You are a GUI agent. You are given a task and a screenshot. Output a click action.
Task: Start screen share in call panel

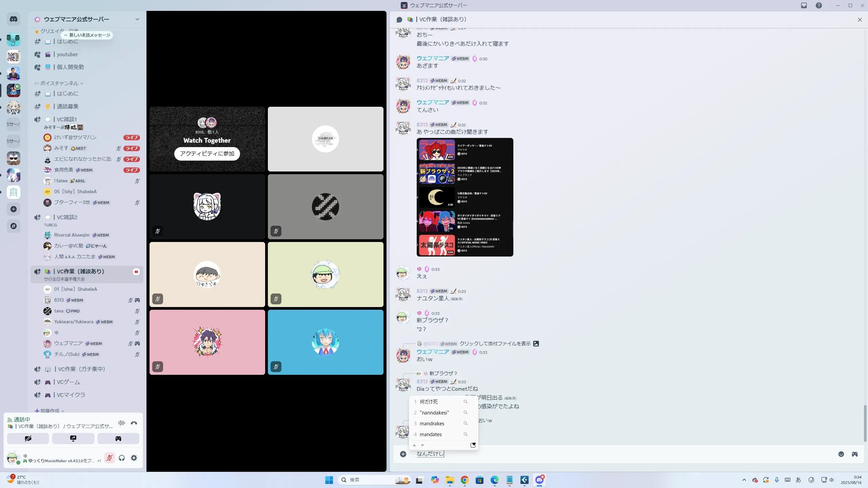[x=73, y=439]
